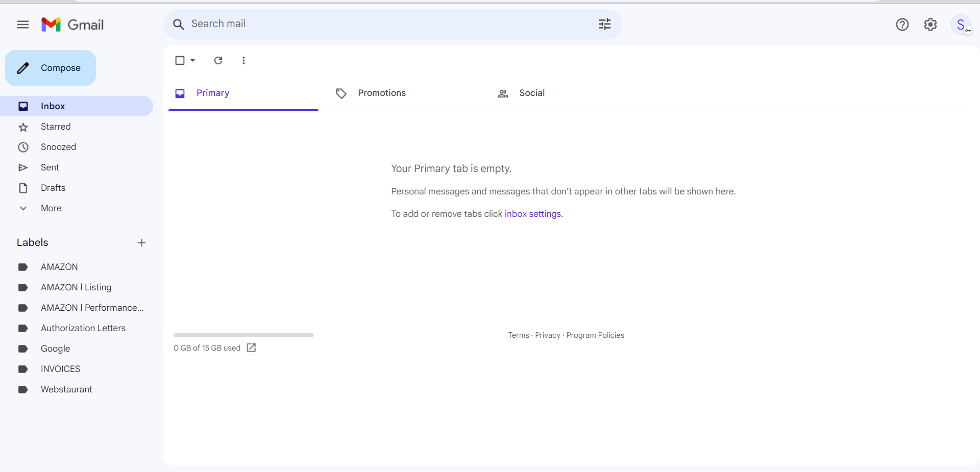Open the Snoozed folder
Image resolution: width=980 pixels, height=472 pixels.
pyautogui.click(x=77, y=147)
